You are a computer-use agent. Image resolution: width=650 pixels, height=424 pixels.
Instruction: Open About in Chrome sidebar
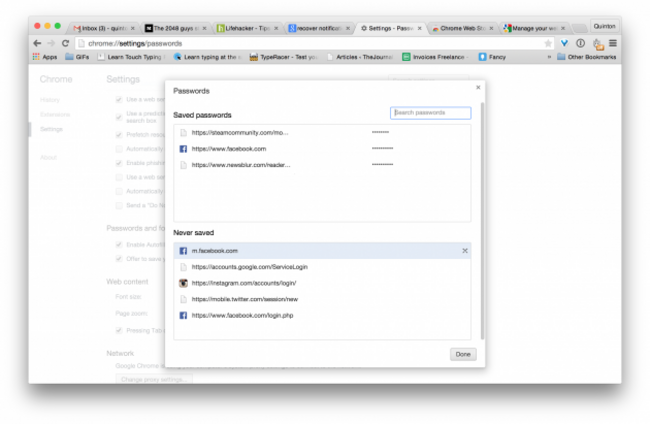[49, 157]
